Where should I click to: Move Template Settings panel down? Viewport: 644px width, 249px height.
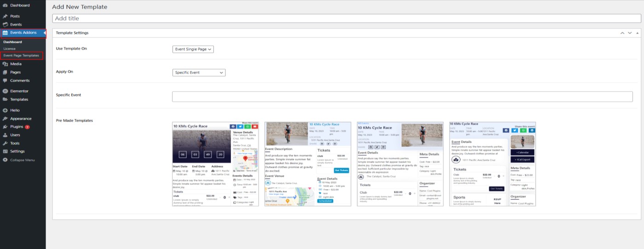point(630,33)
